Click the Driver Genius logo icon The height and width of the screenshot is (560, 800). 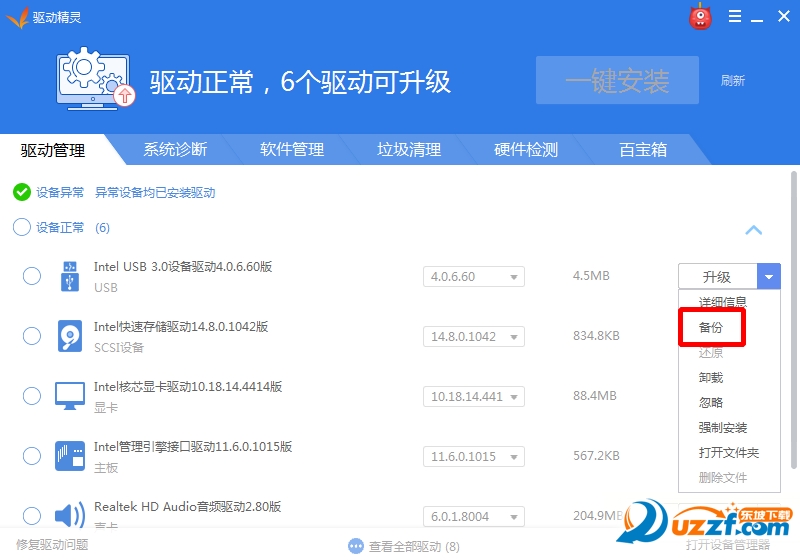coord(17,17)
